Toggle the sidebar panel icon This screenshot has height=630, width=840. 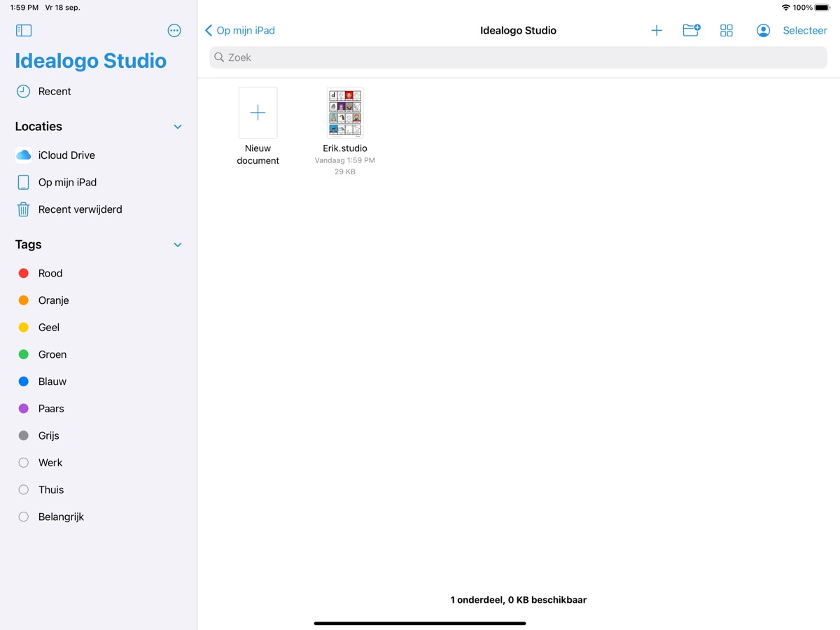pos(24,30)
